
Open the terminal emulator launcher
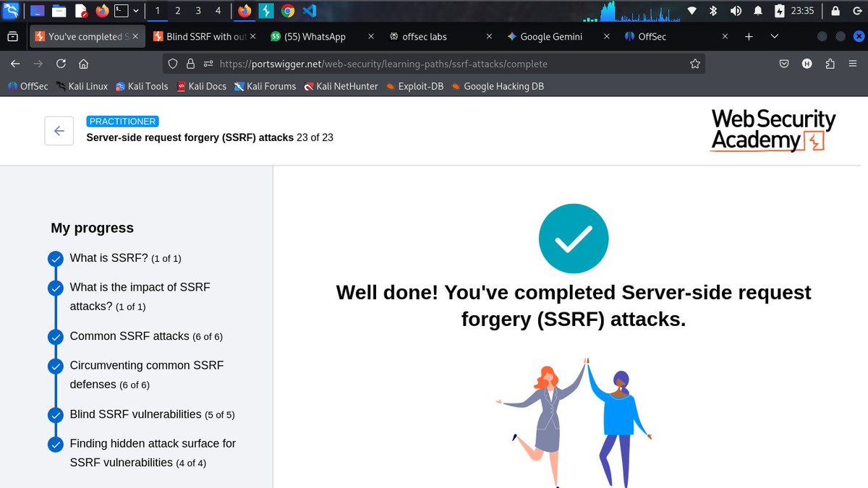pos(123,11)
